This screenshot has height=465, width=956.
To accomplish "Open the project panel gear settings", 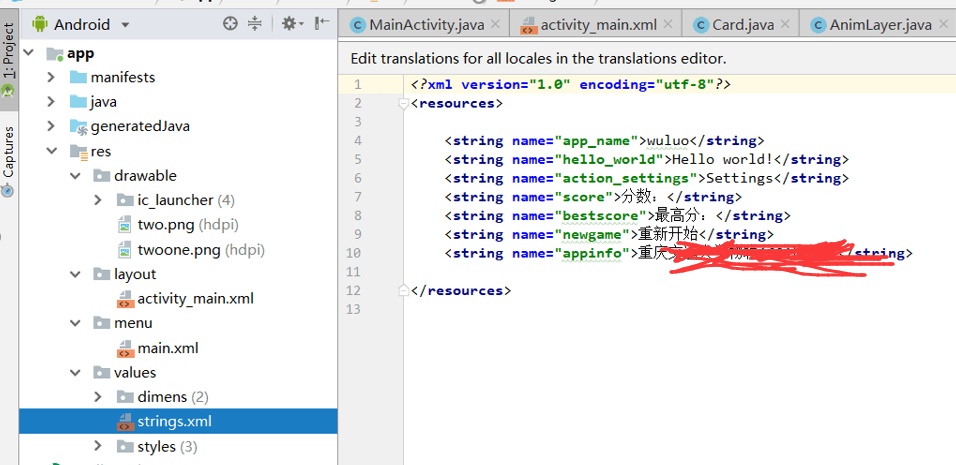I will click(x=291, y=24).
